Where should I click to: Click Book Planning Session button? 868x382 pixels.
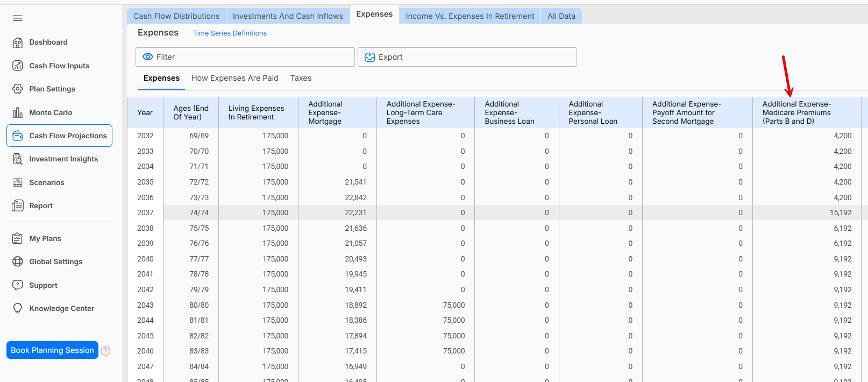click(x=52, y=350)
